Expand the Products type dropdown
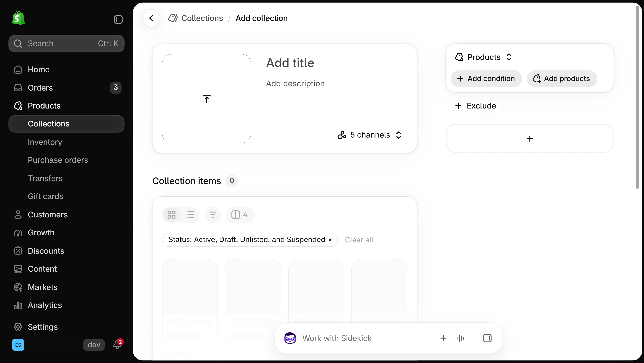644x363 pixels. pos(483,57)
